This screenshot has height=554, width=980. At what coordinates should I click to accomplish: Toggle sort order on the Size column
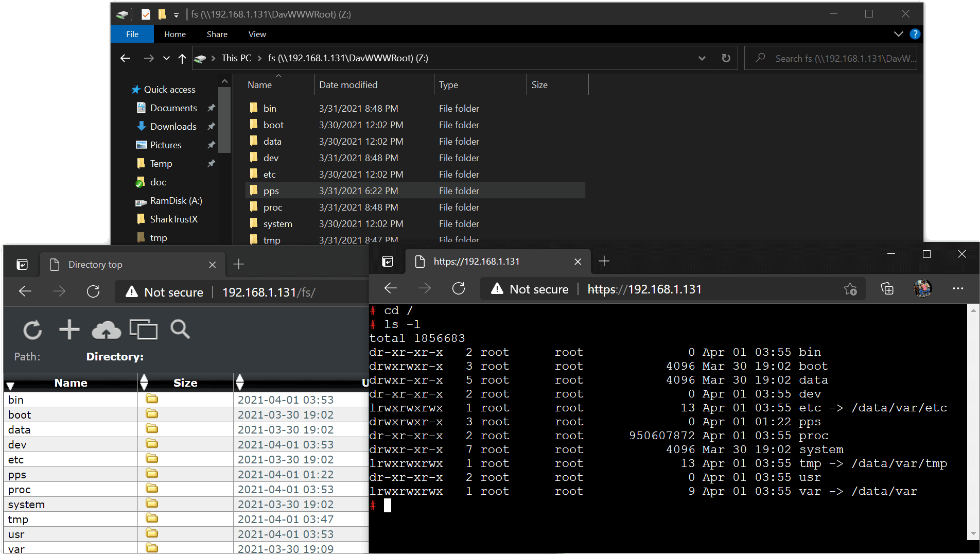coord(144,382)
